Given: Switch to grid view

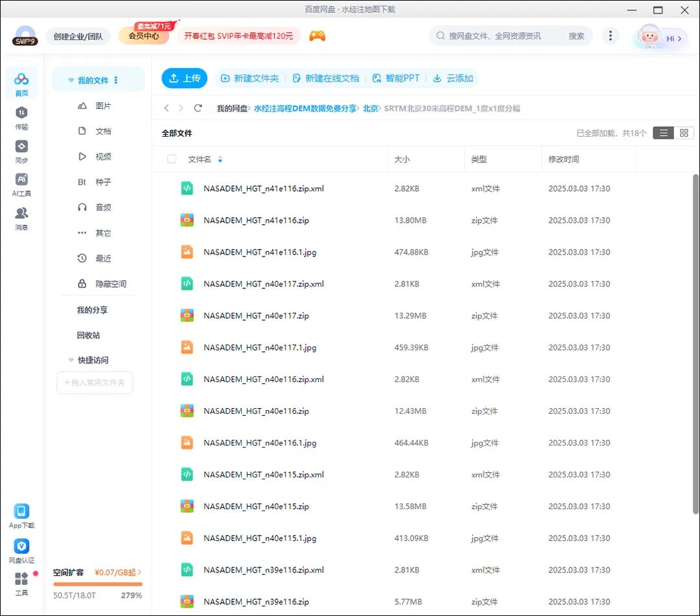Looking at the screenshot, I should pyautogui.click(x=684, y=133).
